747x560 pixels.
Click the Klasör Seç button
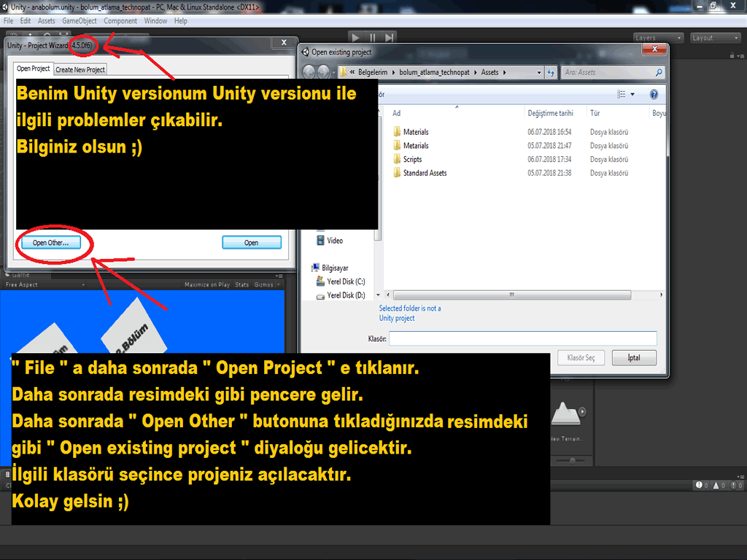click(581, 357)
